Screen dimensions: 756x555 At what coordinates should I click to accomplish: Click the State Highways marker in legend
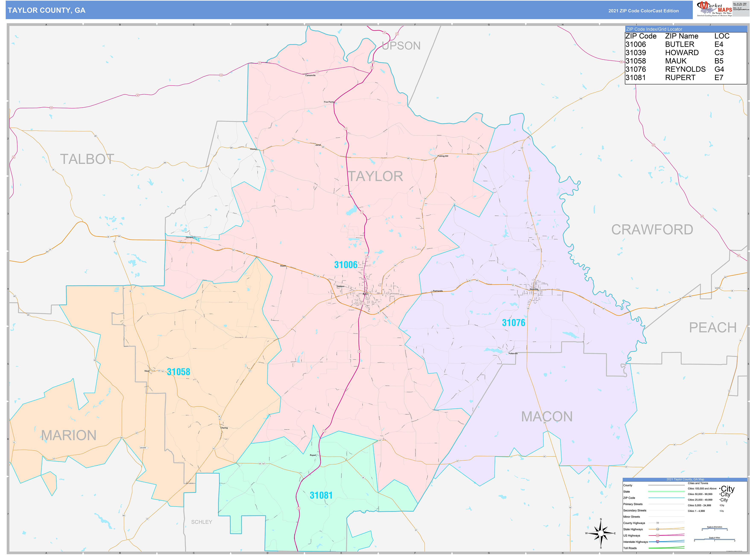point(658,529)
